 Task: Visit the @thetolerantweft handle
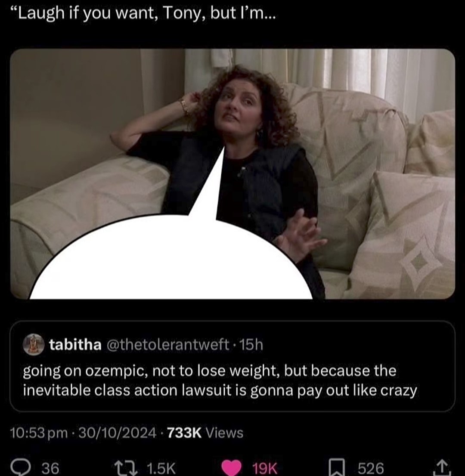point(167,345)
